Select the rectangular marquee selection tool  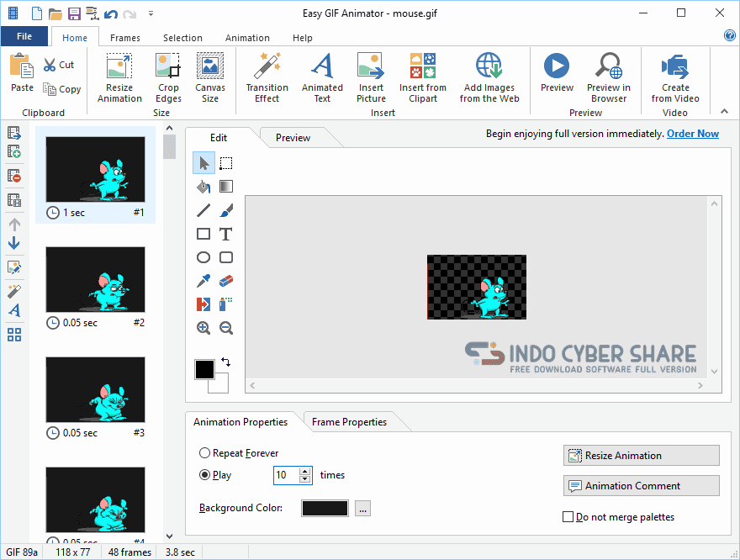tap(226, 163)
